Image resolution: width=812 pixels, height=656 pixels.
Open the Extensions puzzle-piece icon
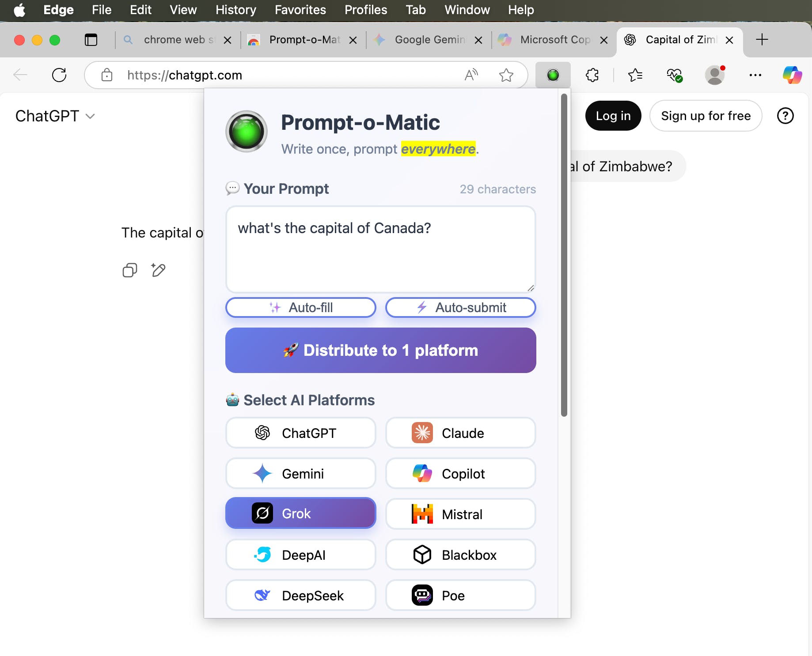click(592, 75)
